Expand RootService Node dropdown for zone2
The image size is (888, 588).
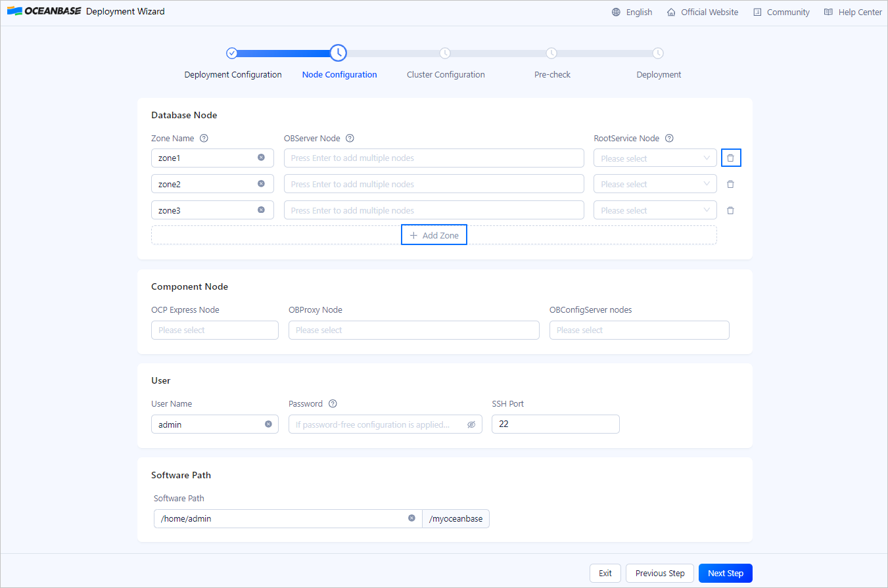[655, 185]
